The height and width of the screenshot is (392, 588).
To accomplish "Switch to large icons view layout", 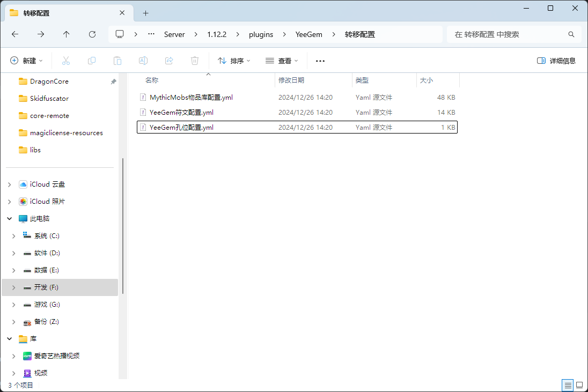I will tap(579, 385).
